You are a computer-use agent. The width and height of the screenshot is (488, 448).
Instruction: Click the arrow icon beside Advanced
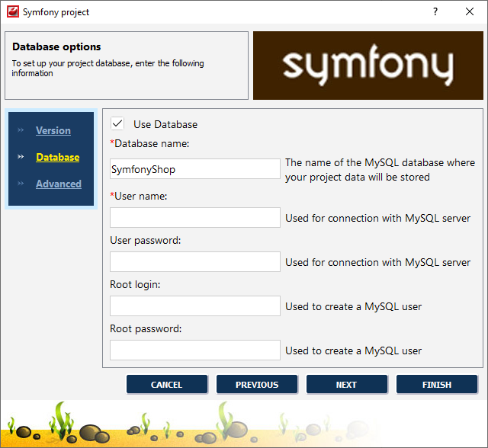point(21,184)
